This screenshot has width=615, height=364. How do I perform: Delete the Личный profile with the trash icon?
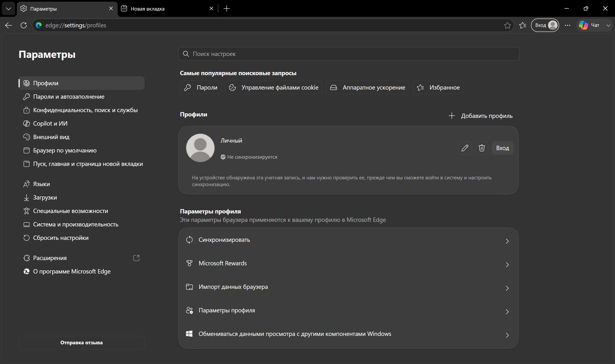click(481, 148)
